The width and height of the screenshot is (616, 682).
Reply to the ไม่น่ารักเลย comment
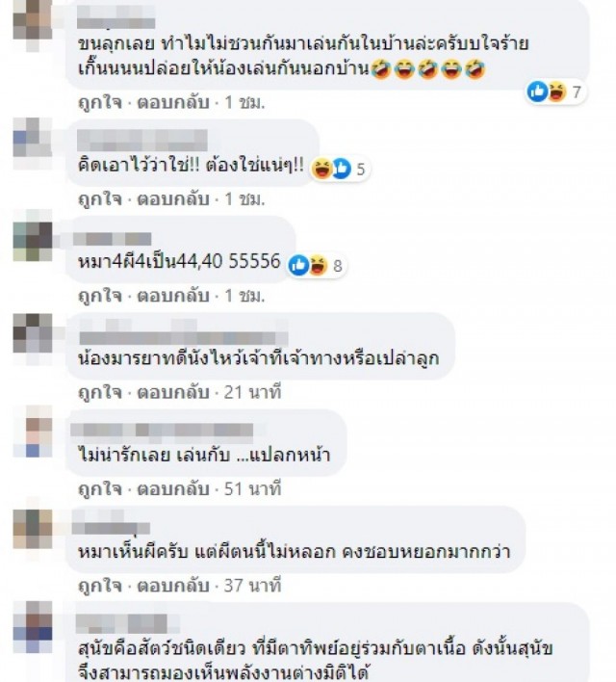click(x=173, y=489)
